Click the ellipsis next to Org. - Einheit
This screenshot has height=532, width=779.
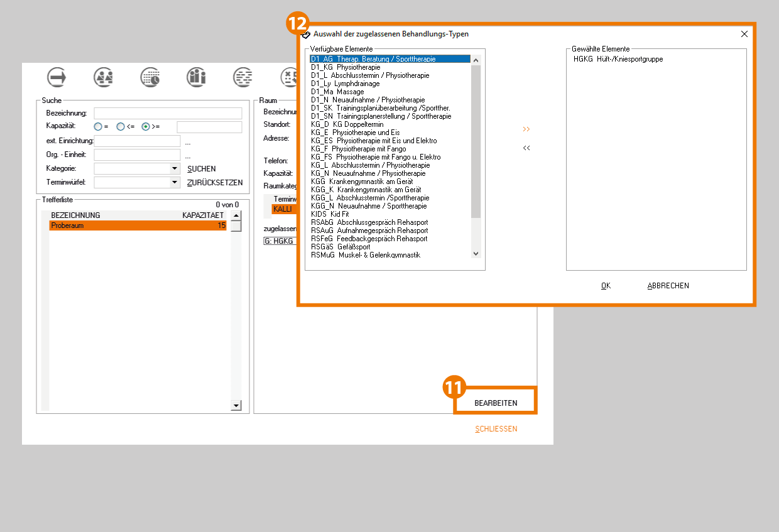click(x=187, y=155)
